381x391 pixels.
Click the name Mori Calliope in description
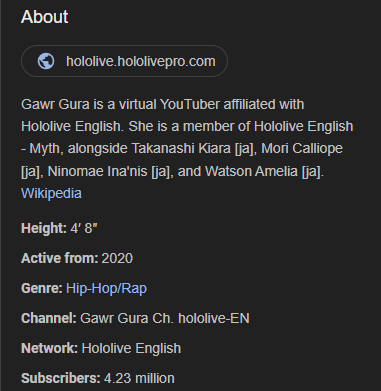pos(302,149)
